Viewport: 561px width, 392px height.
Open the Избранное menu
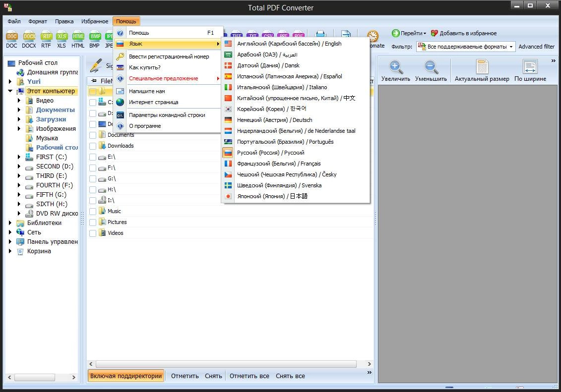point(95,21)
